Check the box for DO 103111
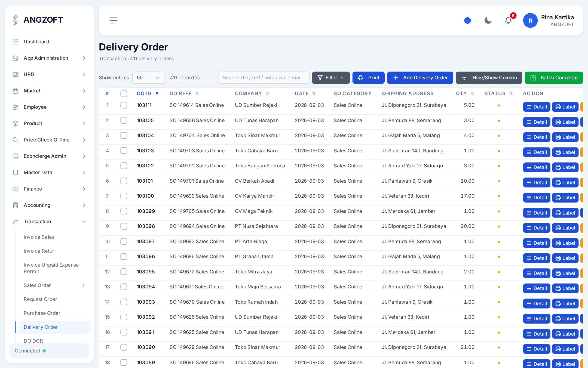The height and width of the screenshot is (368, 588). coord(124,105)
